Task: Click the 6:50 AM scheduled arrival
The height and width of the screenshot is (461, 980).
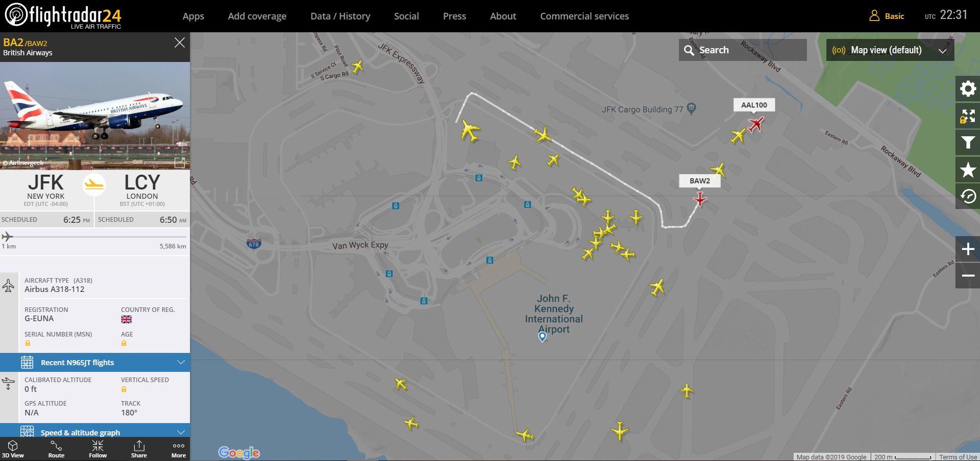Action: [173, 220]
